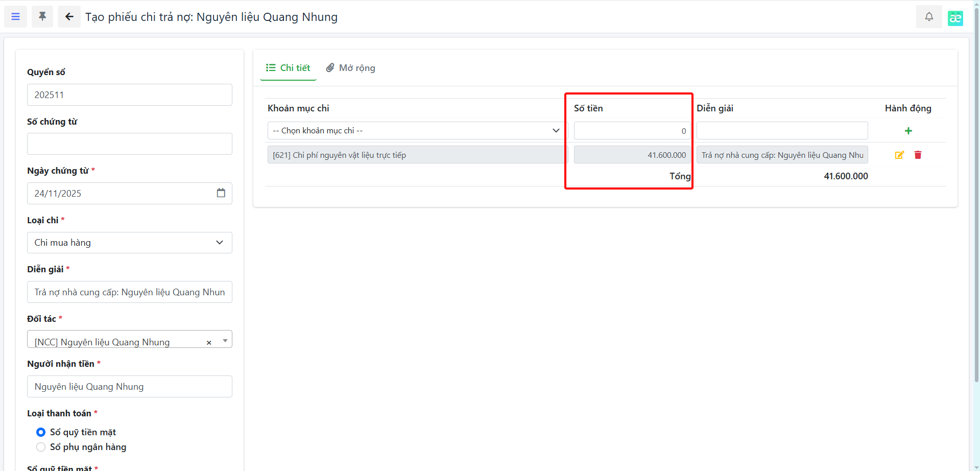Switch to the Chi tiết tab
Viewport: 980px width, 471px height.
pyautogui.click(x=288, y=68)
